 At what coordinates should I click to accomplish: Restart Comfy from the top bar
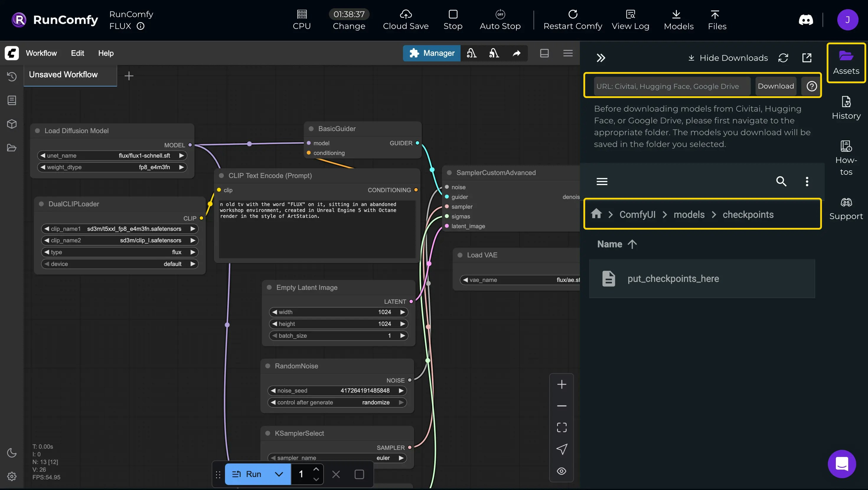pos(572,20)
